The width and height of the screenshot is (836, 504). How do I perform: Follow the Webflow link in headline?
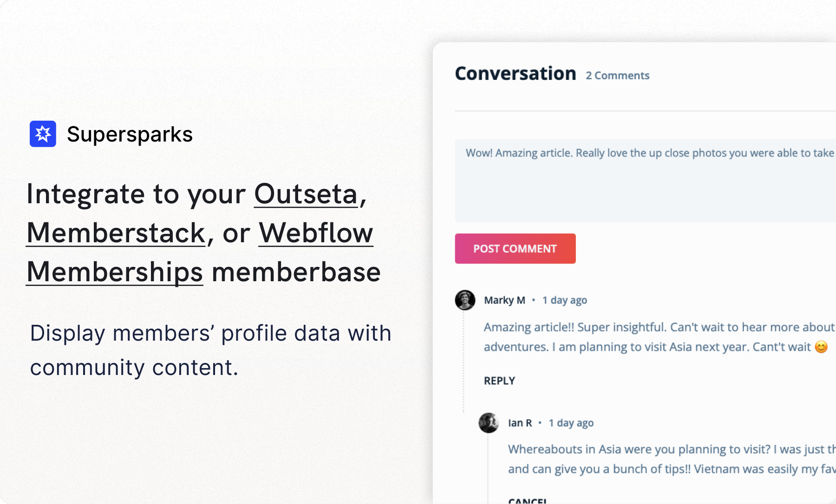pos(316,233)
